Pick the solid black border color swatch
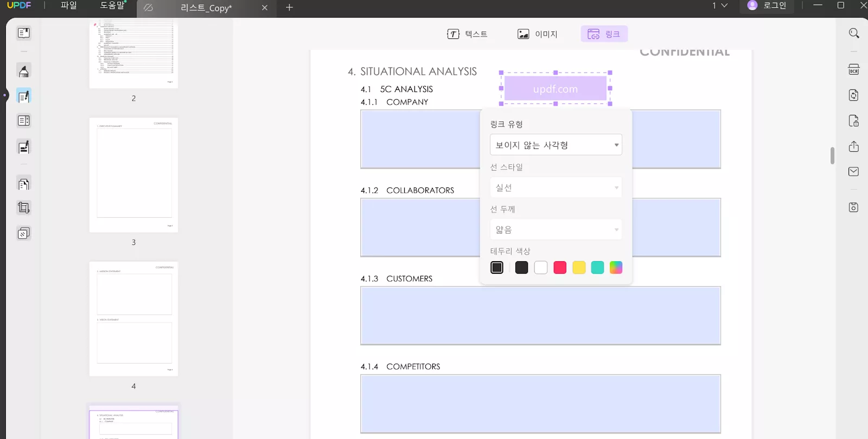The height and width of the screenshot is (439, 868). click(521, 268)
